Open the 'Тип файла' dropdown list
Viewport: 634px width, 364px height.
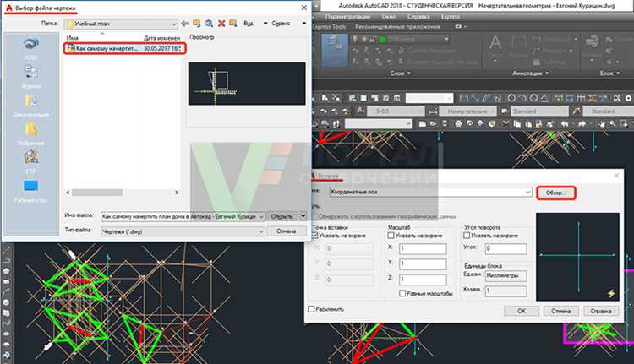pos(260,231)
